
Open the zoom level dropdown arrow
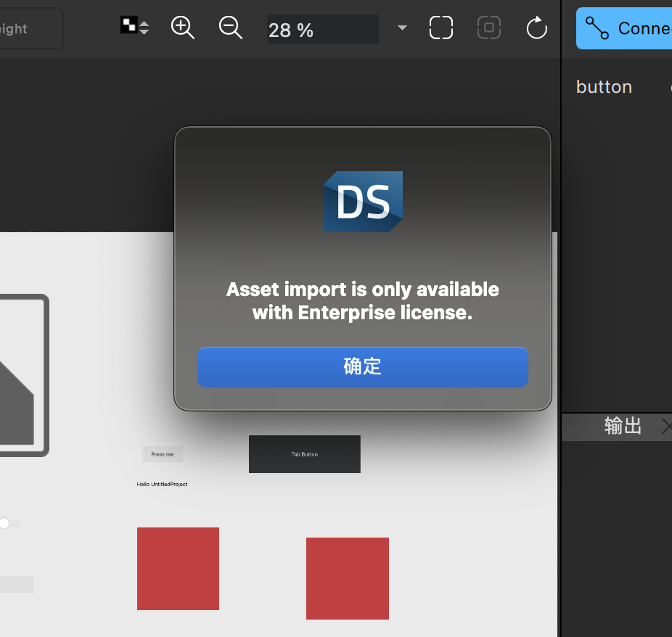[x=402, y=28]
